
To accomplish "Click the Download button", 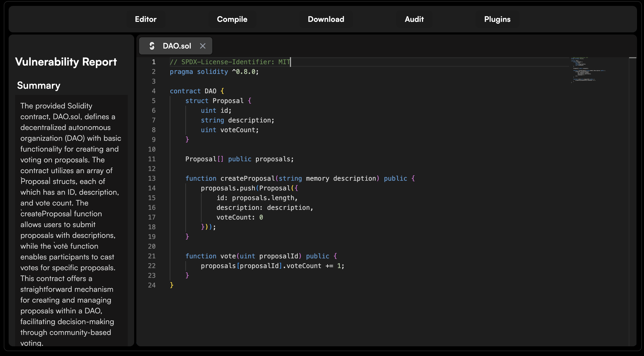I will [326, 19].
